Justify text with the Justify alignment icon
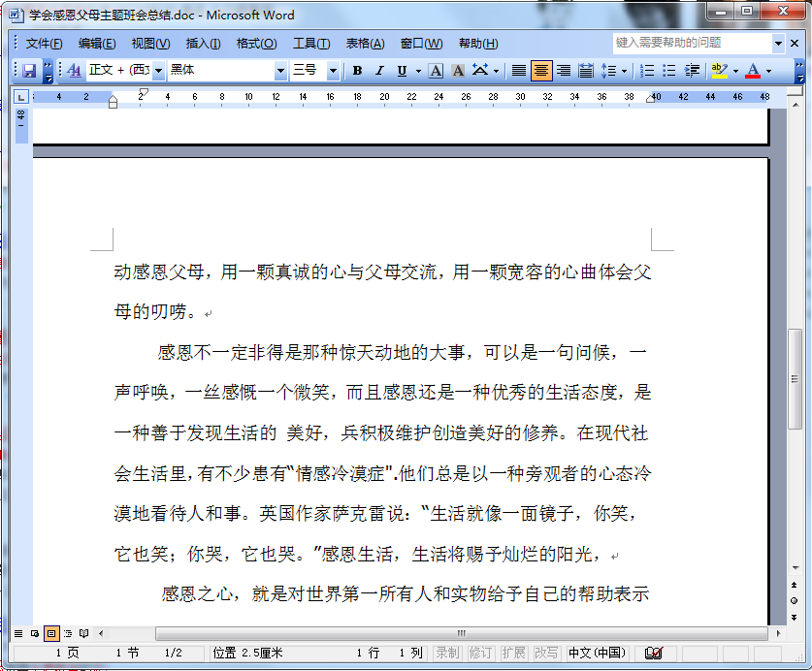The height and width of the screenshot is (671, 812). click(518, 71)
